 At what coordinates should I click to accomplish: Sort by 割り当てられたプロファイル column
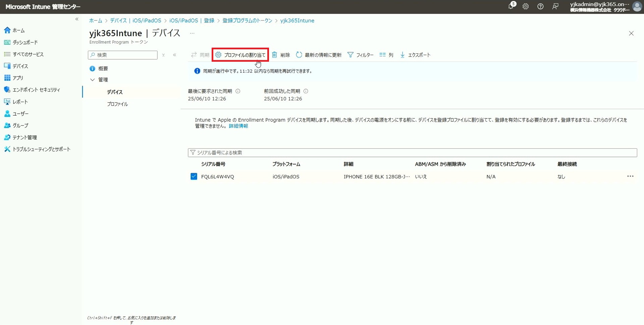pyautogui.click(x=511, y=164)
